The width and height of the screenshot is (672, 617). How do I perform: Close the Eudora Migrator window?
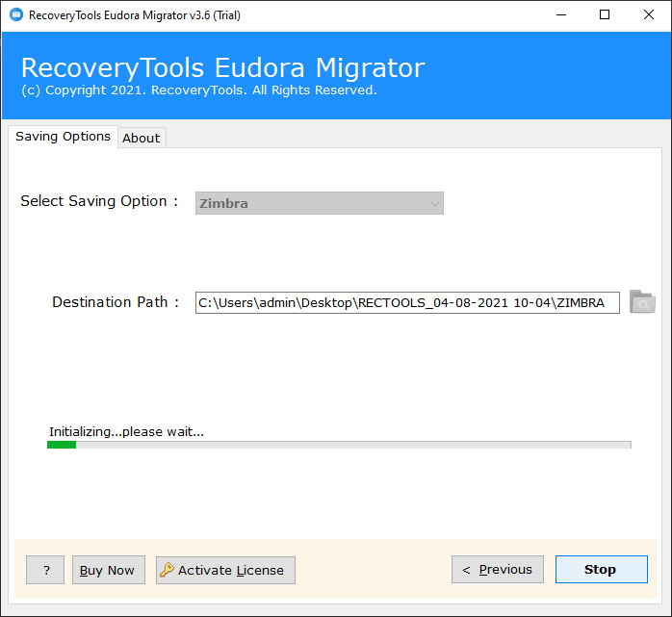click(x=649, y=15)
